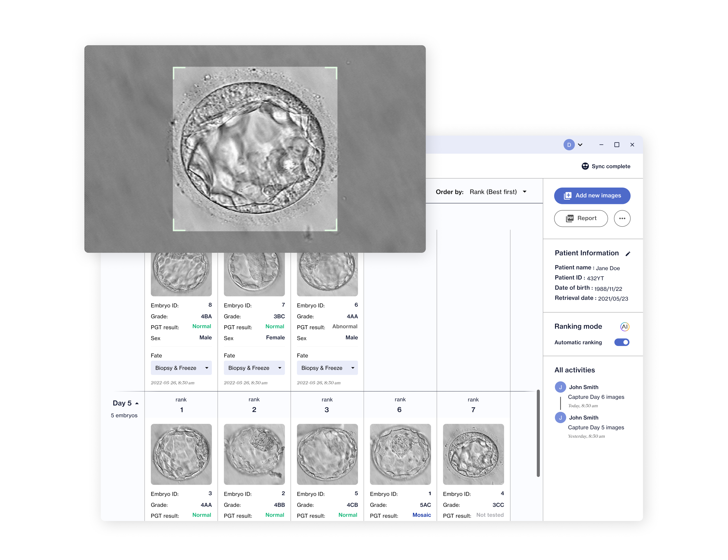Open Day 5 rank 7 embryo thumbnail
The image size is (728, 560).
point(473,454)
